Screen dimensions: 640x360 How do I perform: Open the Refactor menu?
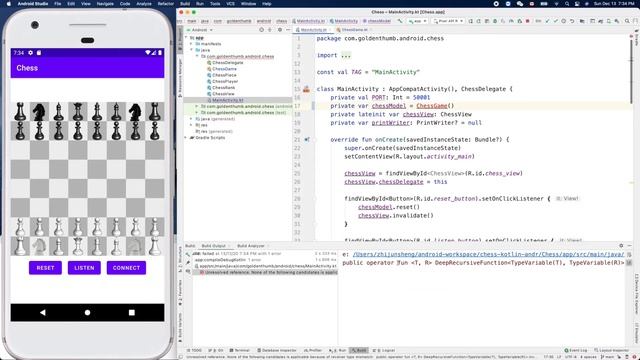click(166, 4)
